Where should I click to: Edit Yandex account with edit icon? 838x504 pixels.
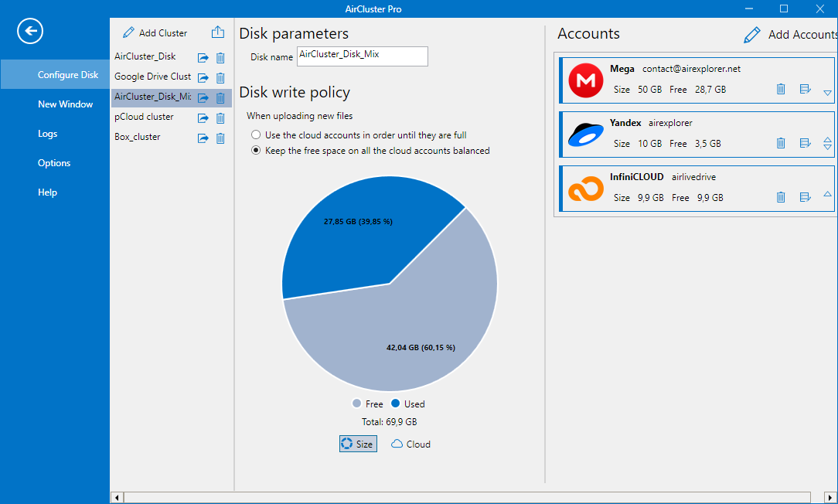(806, 143)
